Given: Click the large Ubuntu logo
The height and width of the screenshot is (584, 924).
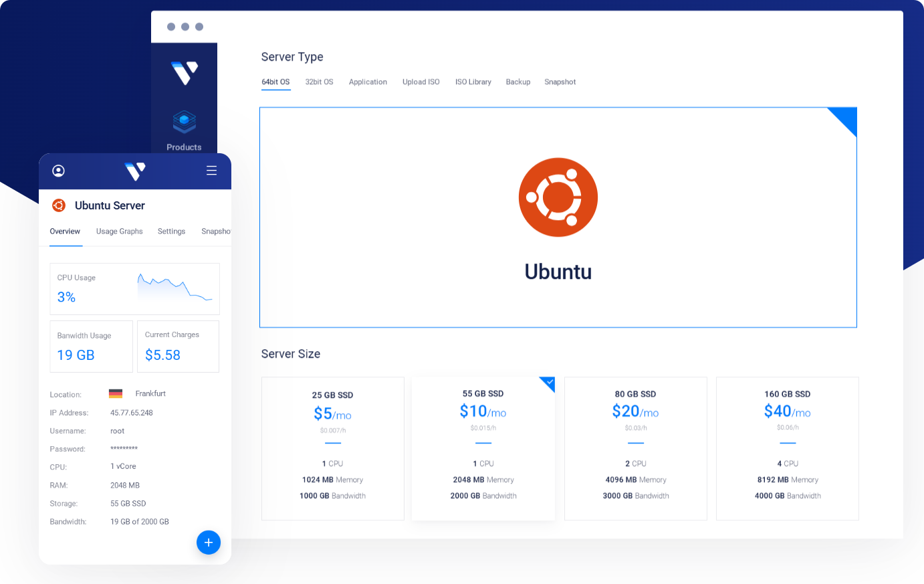Looking at the screenshot, I should pyautogui.click(x=558, y=197).
